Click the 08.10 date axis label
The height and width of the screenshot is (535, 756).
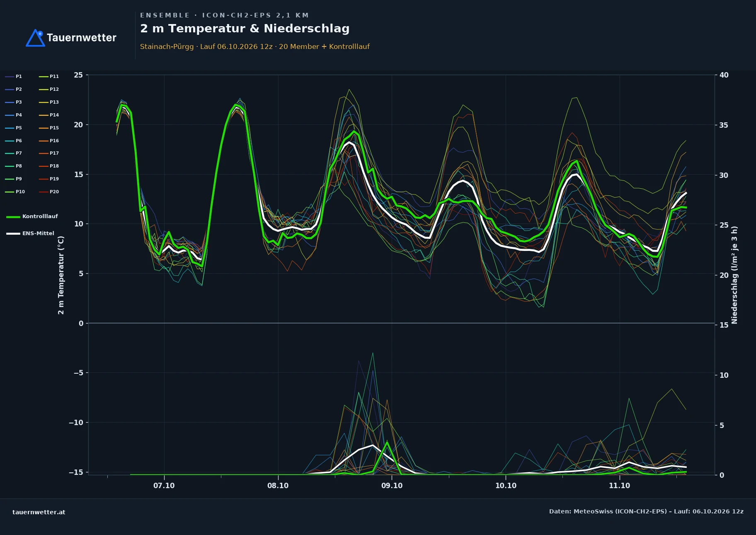pyautogui.click(x=278, y=486)
